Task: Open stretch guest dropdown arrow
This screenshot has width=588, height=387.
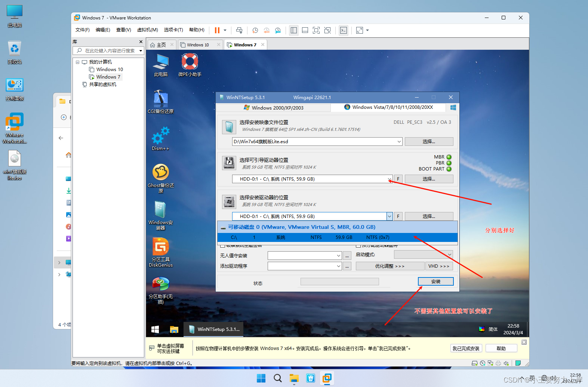Action: point(367,30)
